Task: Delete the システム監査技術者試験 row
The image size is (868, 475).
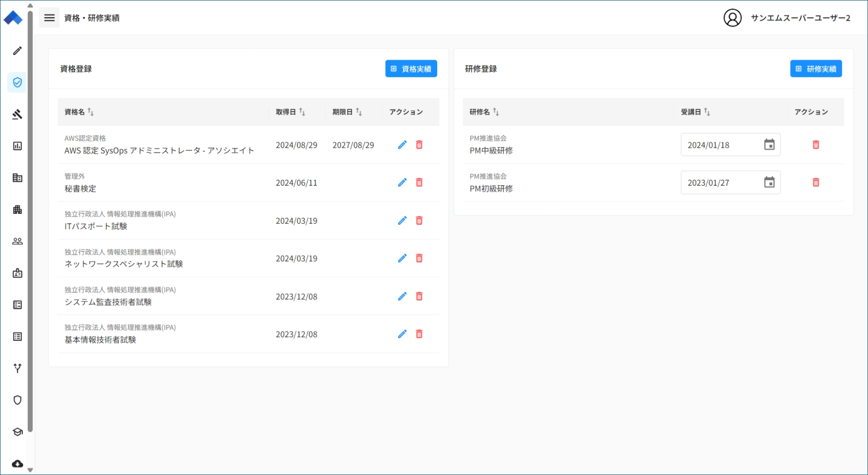Action: pos(419,296)
